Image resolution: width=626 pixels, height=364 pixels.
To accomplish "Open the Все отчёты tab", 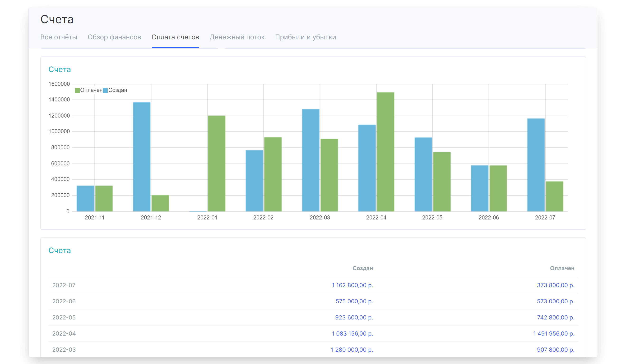I will click(x=59, y=37).
